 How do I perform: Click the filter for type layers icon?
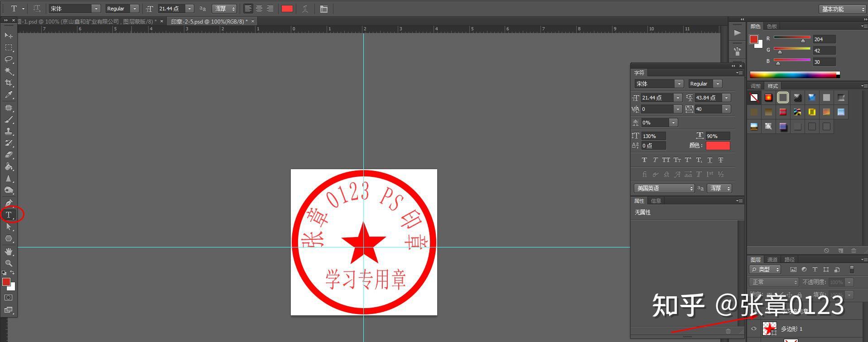point(815,269)
